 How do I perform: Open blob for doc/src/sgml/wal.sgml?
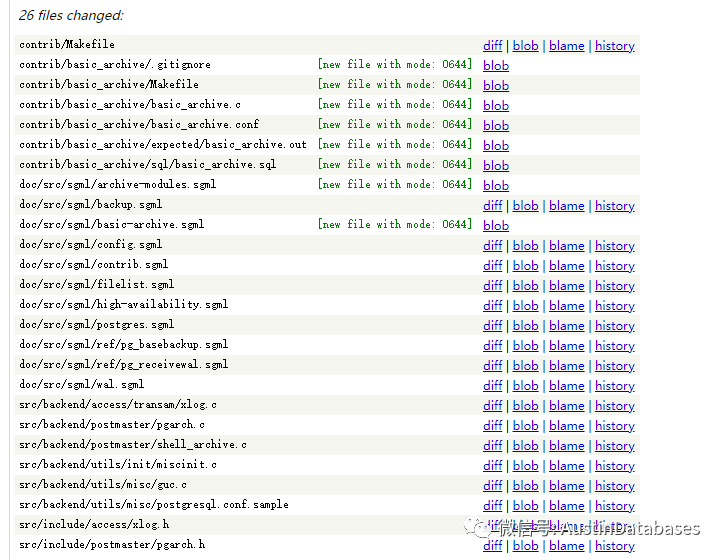(525, 386)
